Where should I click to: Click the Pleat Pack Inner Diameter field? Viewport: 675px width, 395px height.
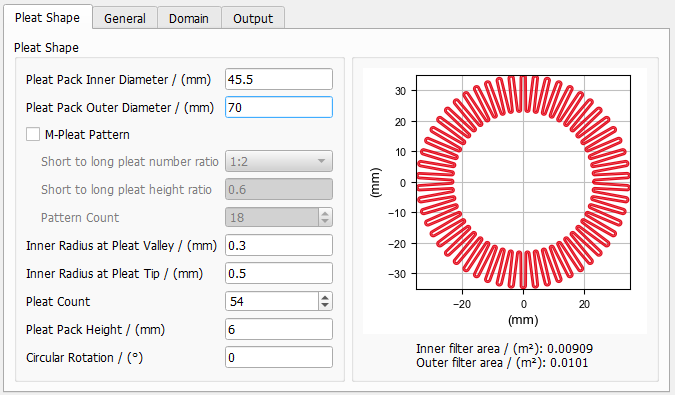[279, 79]
